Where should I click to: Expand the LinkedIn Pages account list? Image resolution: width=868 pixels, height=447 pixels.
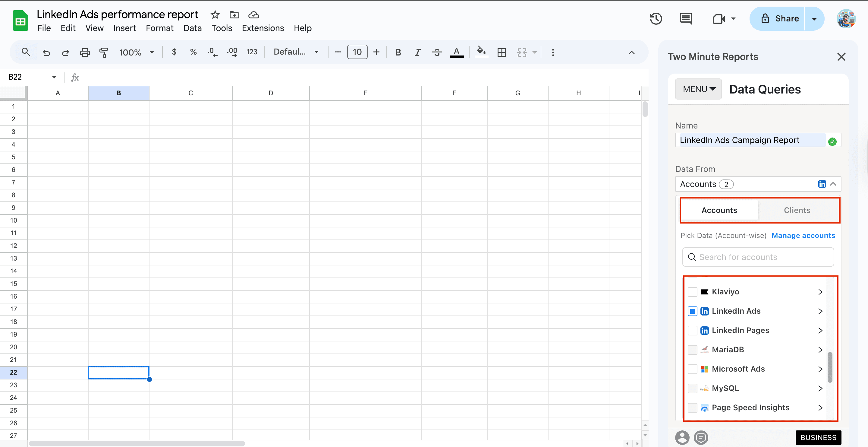[820, 330]
